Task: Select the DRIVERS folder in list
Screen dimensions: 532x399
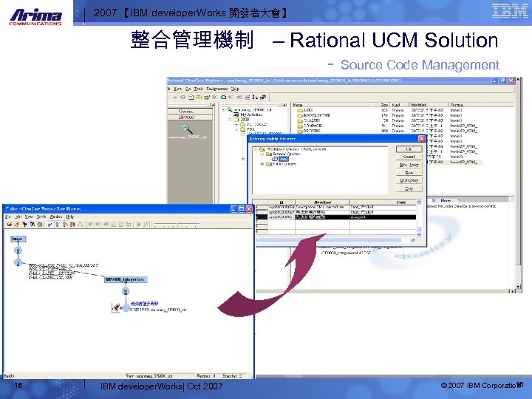Action: click(x=309, y=131)
